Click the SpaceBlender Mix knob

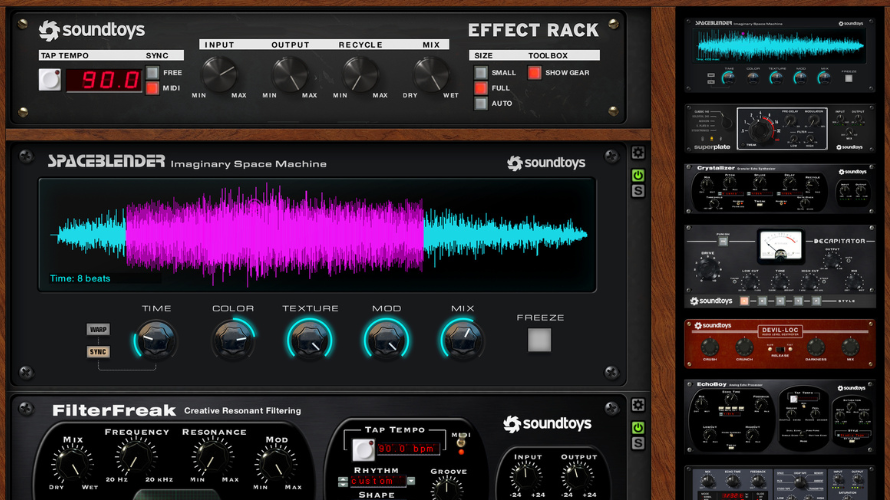click(462, 342)
